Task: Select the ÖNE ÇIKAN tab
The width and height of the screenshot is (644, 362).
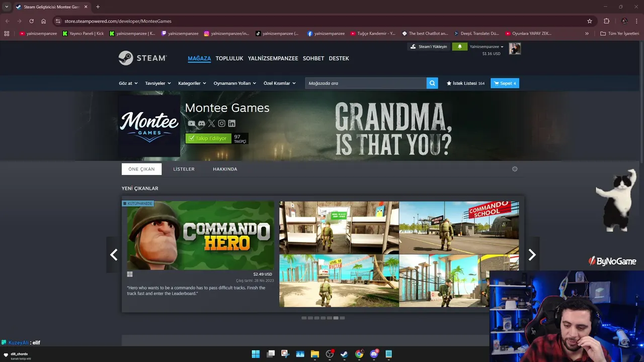Action: click(141, 169)
